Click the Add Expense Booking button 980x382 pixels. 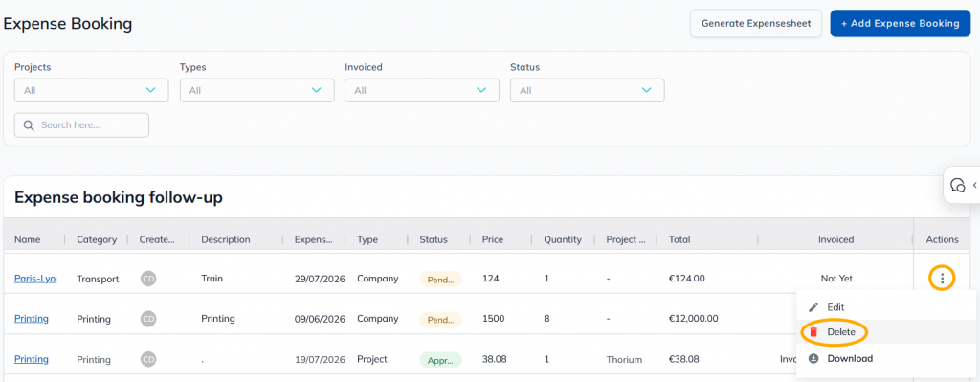click(900, 24)
